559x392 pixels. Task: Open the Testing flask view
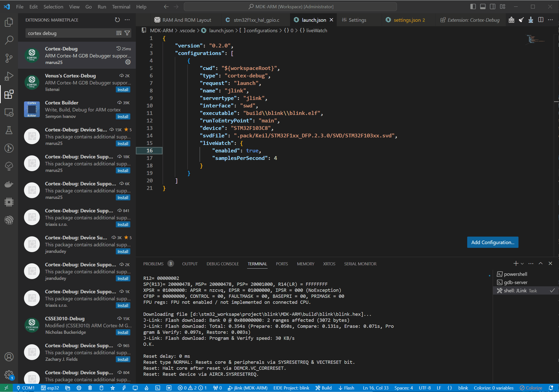pyautogui.click(x=9, y=130)
